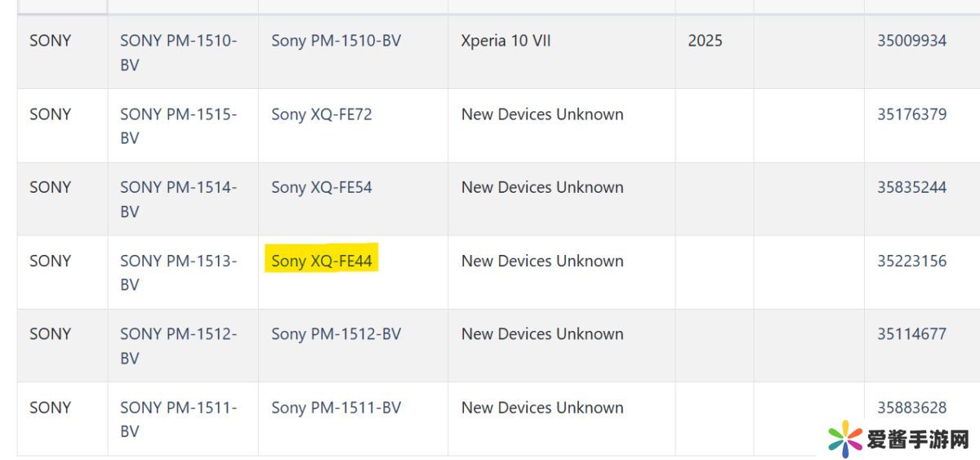Open the SONY PM-1515-BV link
Screen dimensions: 980x460
(178, 126)
